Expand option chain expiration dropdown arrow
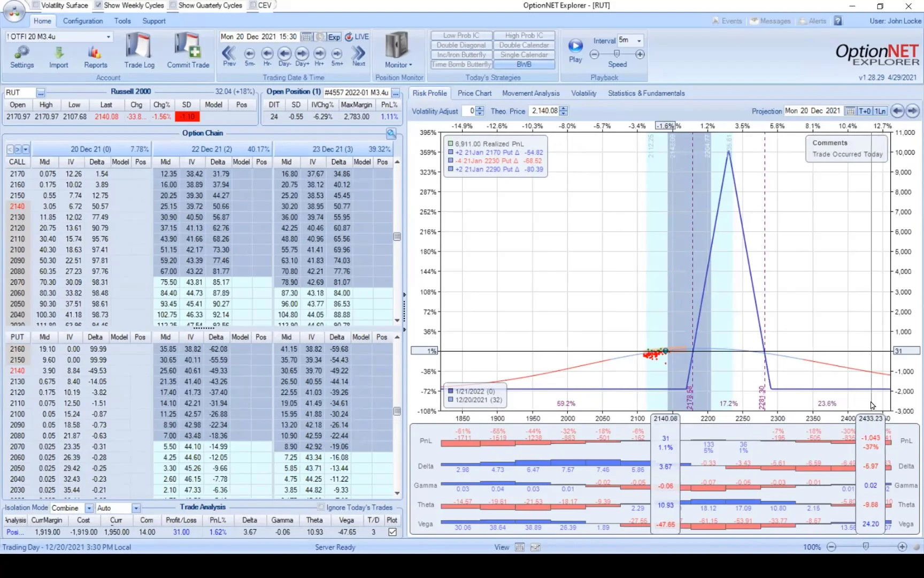924x578 pixels. click(26, 149)
